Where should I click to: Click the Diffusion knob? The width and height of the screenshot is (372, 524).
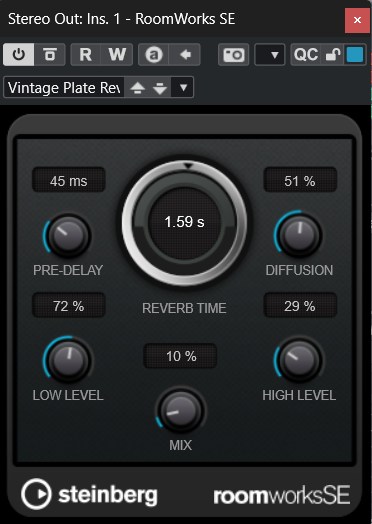299,236
